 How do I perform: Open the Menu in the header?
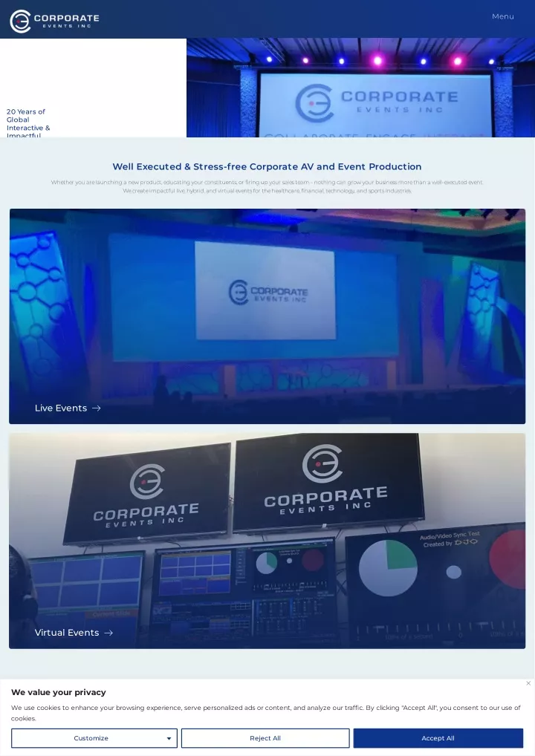pos(503,16)
